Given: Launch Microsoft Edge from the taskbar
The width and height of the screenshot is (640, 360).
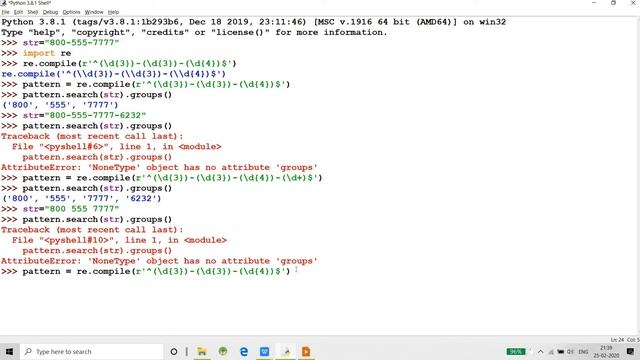Looking at the screenshot, I should coord(244,351).
